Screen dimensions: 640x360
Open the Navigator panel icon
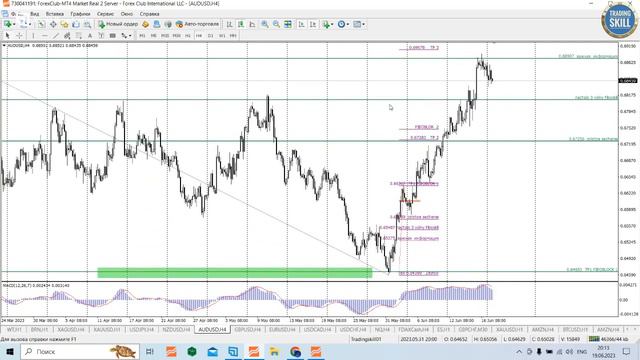pos(64,24)
